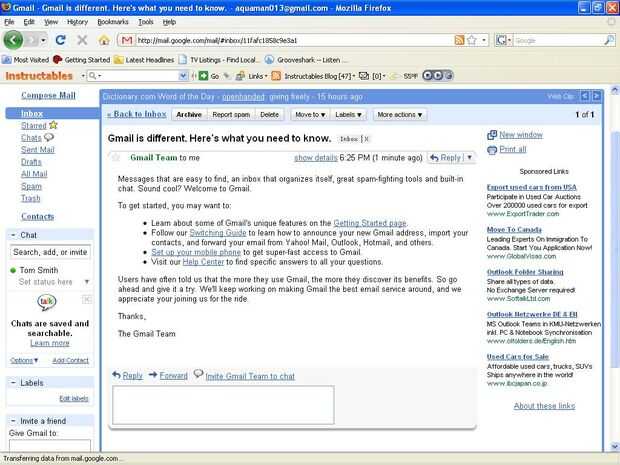
Task: Click the Forward link under message
Action: [x=173, y=376]
